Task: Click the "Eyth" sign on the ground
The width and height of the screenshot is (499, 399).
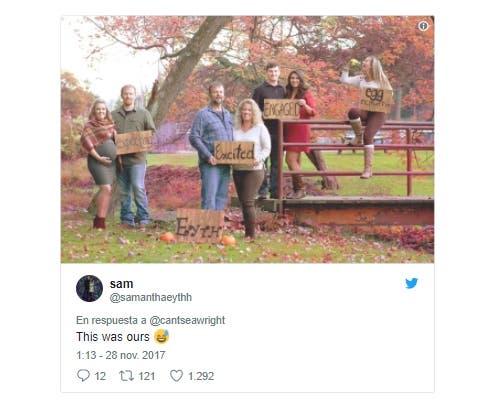Action: [199, 226]
